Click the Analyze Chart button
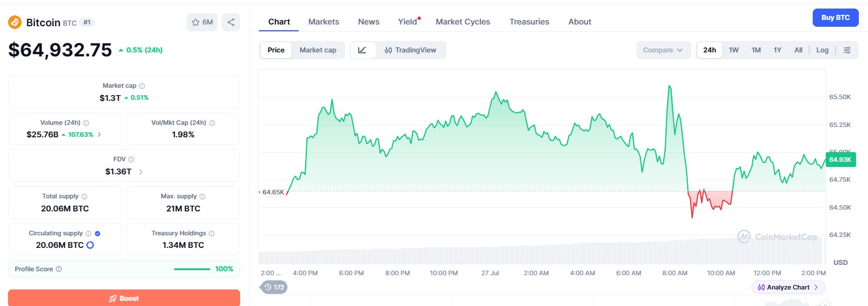 coord(789,287)
